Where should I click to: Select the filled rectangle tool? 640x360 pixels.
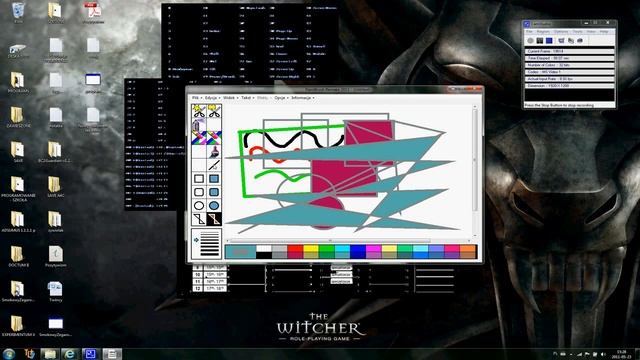pyautogui.click(x=214, y=179)
